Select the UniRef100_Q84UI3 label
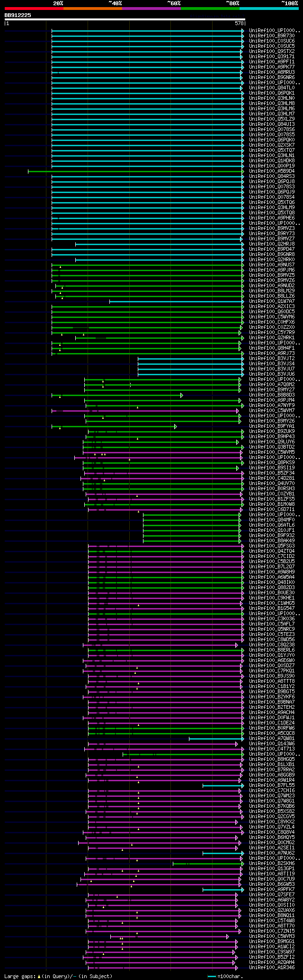The width and height of the screenshot is (303, 980). click(x=272, y=124)
